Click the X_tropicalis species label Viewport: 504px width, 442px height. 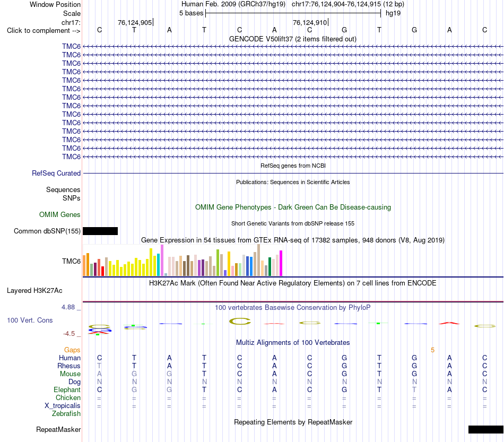click(63, 406)
